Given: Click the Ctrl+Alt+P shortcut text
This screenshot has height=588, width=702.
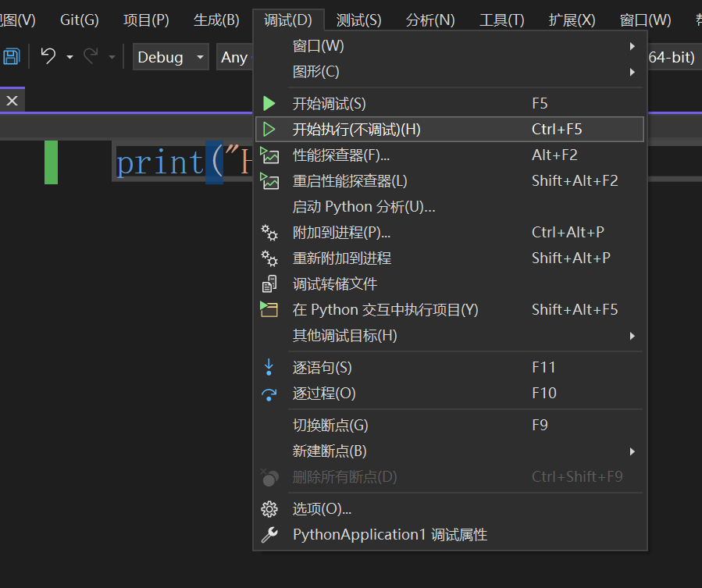Looking at the screenshot, I should (568, 233).
